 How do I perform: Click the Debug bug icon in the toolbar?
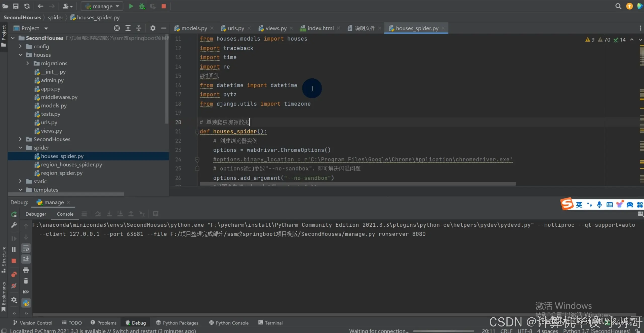click(142, 6)
